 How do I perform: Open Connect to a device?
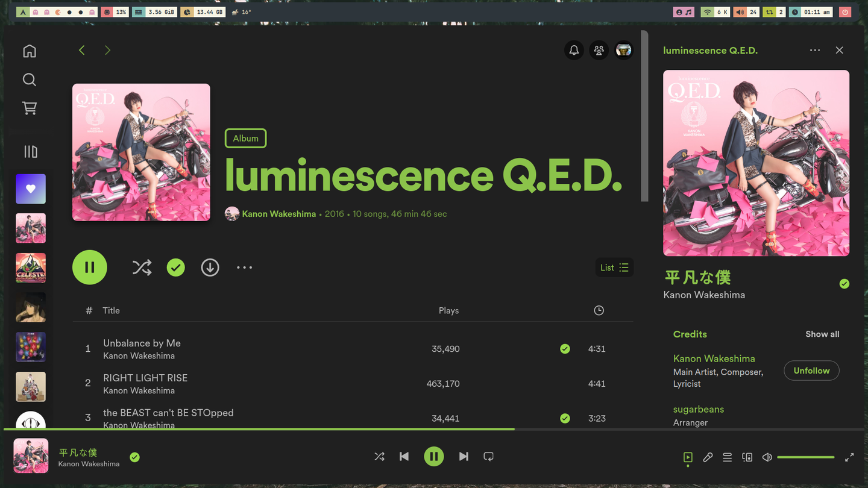(x=747, y=457)
